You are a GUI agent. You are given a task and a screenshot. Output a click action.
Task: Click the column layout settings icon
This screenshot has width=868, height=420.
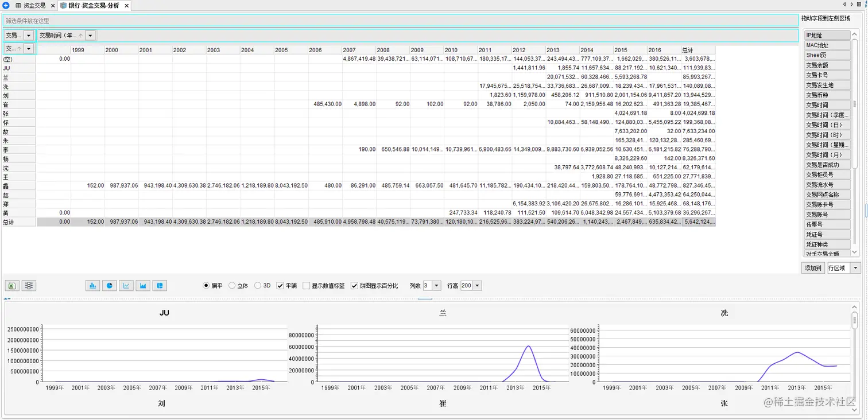click(28, 286)
